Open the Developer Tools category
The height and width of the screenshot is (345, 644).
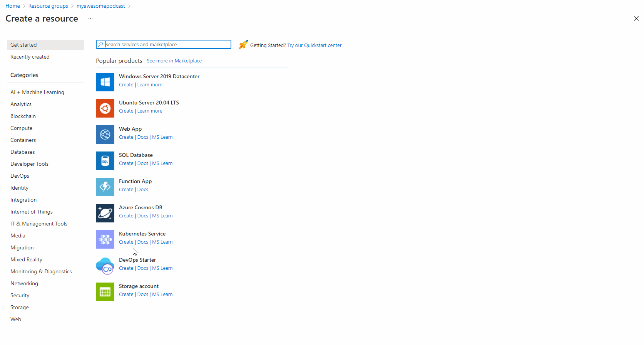pos(30,164)
